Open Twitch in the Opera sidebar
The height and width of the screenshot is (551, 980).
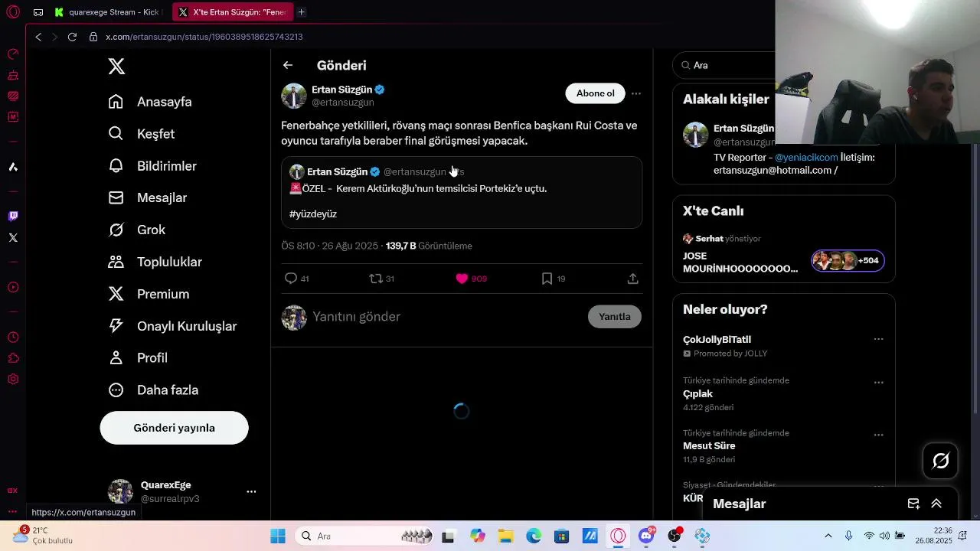(13, 216)
